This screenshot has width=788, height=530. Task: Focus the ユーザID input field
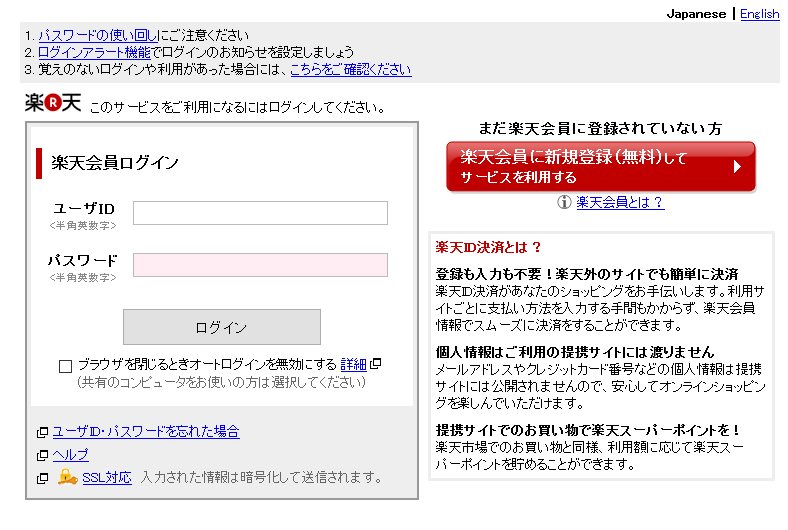pos(260,213)
